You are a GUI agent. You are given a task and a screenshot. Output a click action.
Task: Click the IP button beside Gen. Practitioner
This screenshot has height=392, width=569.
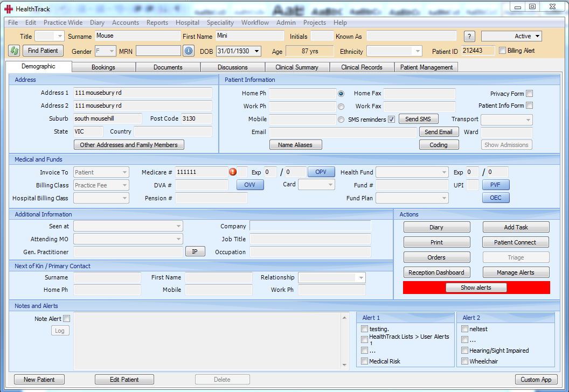tap(195, 251)
